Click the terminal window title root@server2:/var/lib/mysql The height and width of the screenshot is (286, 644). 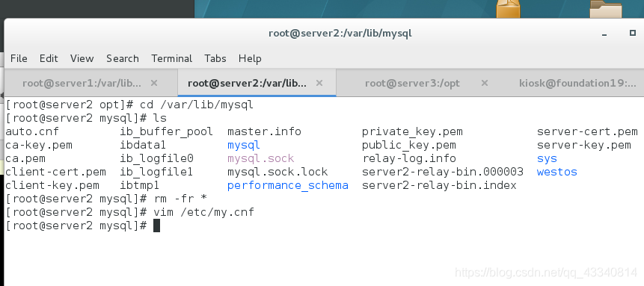click(x=340, y=34)
